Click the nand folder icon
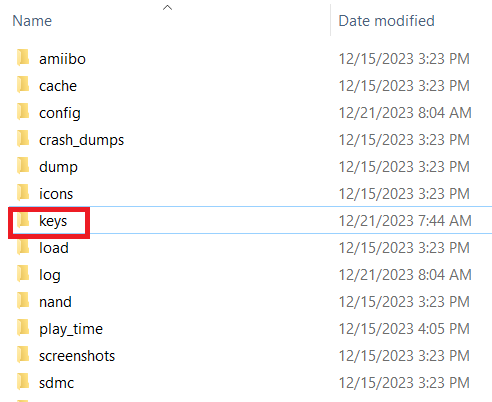 pyautogui.click(x=23, y=300)
